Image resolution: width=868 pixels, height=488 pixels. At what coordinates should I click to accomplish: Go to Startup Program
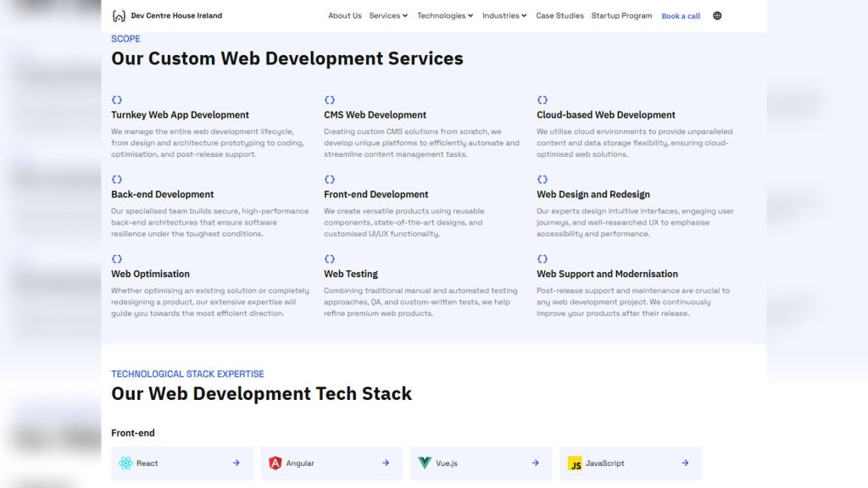click(x=621, y=15)
